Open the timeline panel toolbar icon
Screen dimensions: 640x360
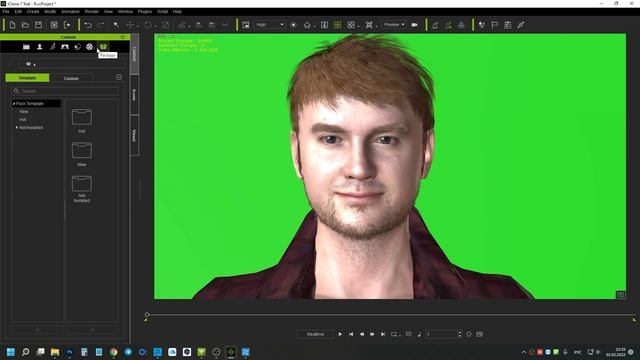click(x=508, y=25)
